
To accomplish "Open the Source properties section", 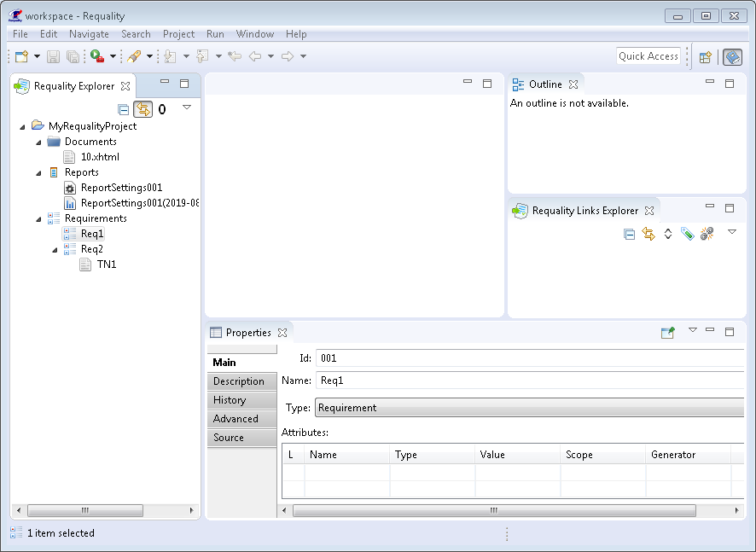I will point(242,438).
